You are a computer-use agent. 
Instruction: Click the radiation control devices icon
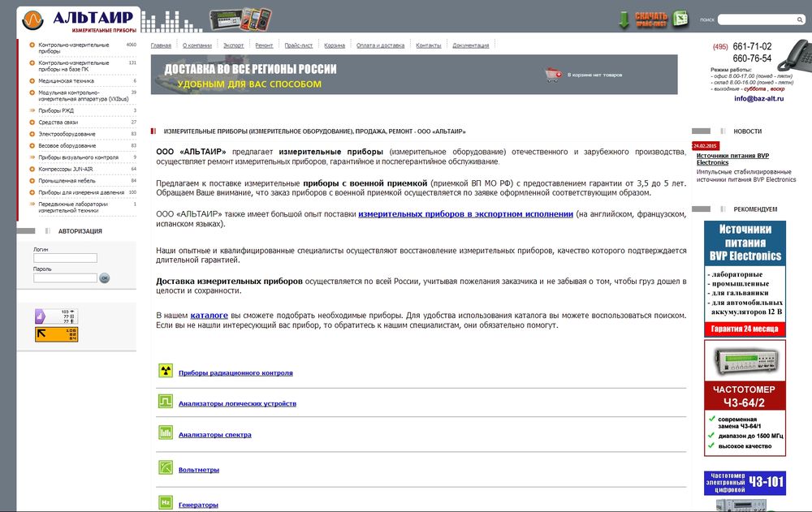point(165,371)
